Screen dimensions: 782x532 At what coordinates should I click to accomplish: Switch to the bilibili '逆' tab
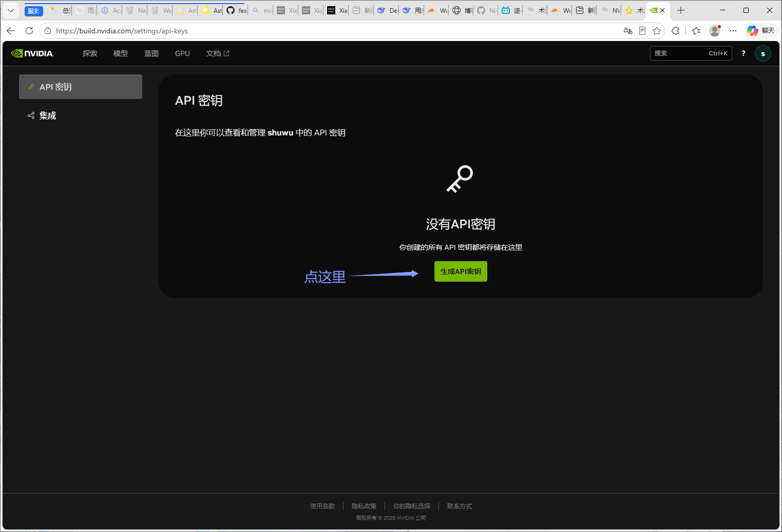tap(511, 10)
